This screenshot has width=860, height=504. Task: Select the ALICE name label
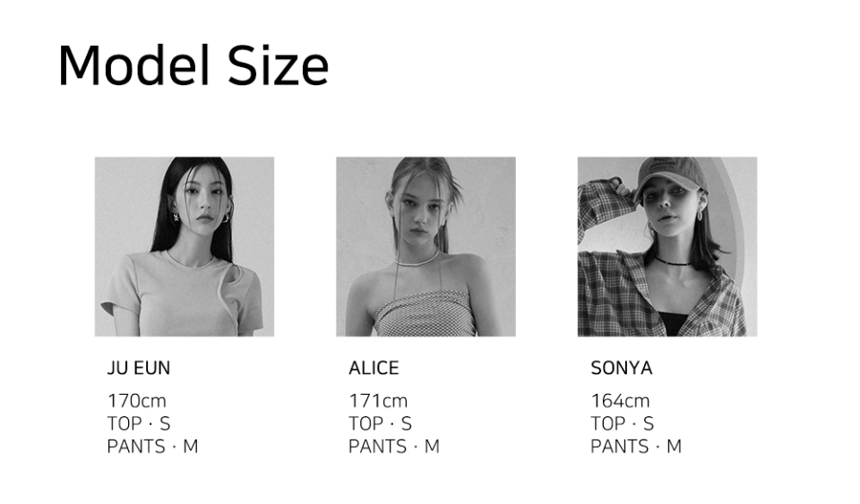point(374,368)
